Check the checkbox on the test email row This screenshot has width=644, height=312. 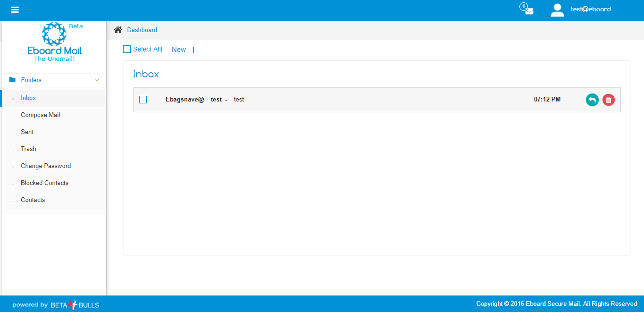(x=143, y=100)
